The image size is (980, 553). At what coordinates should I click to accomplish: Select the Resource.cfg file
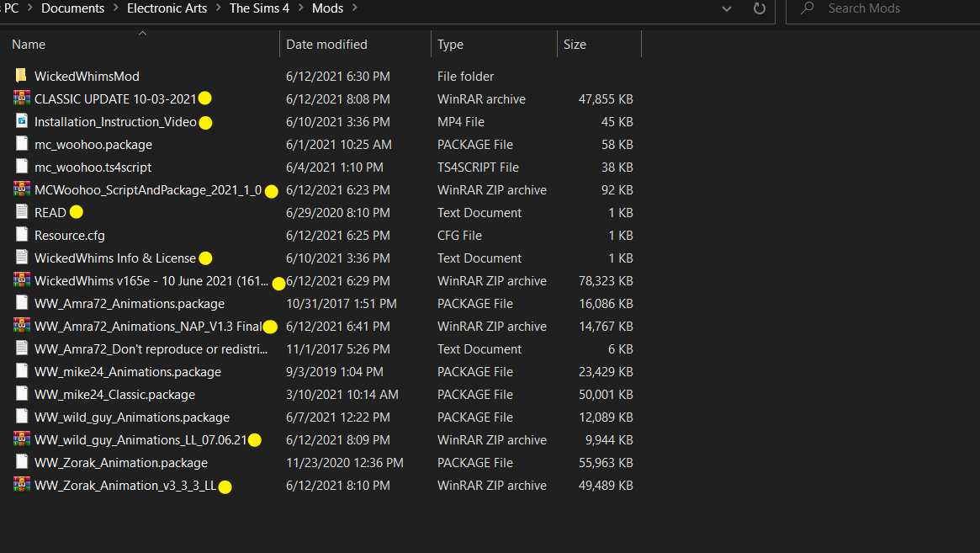point(69,235)
